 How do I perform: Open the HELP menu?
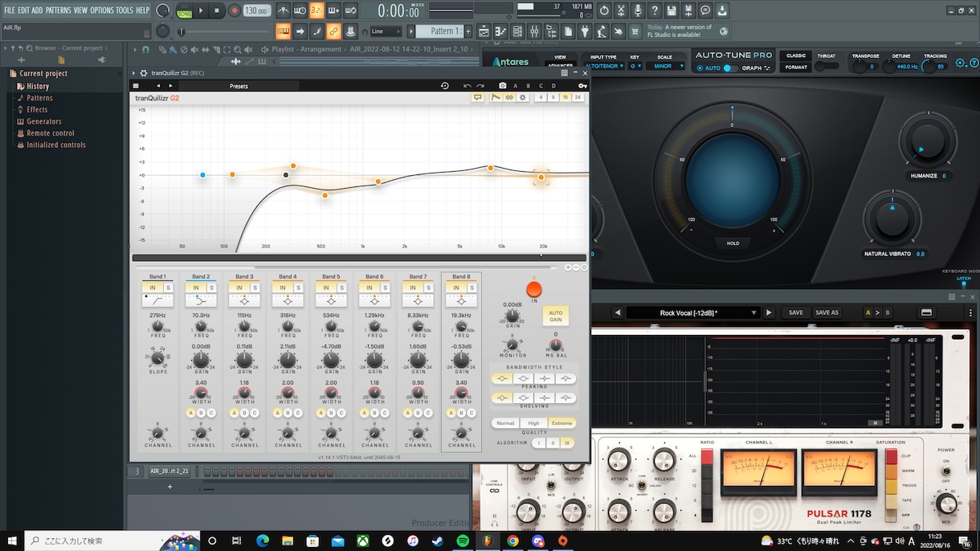pos(143,10)
